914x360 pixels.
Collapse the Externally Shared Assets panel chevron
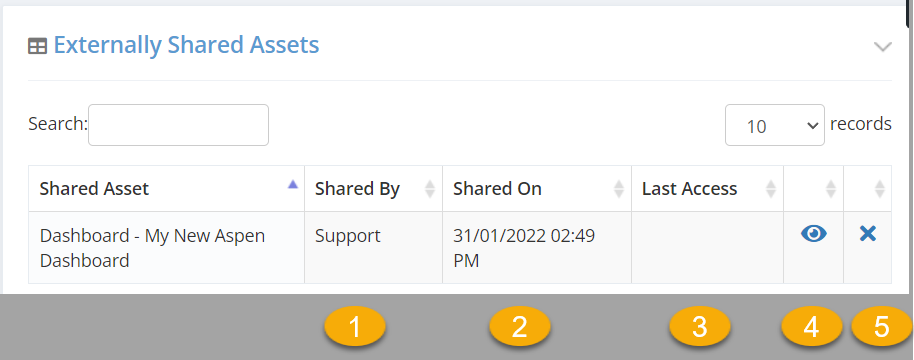click(883, 47)
